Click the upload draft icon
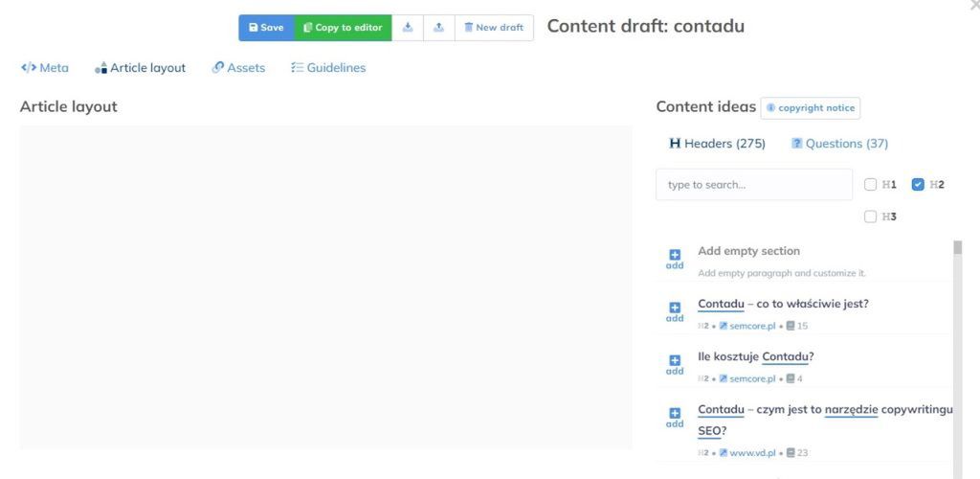The height and width of the screenshot is (479, 980). coord(438,28)
